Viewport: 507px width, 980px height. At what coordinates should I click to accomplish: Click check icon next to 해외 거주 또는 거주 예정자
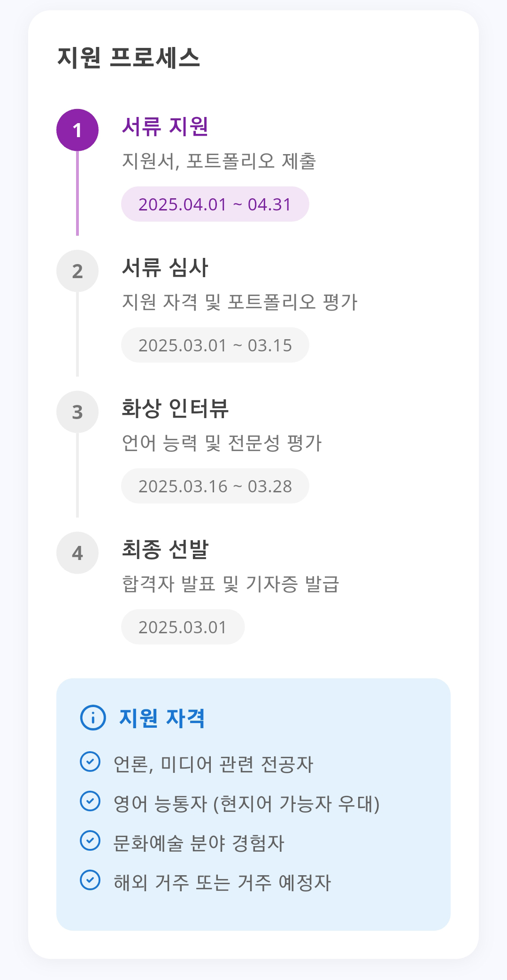coord(90,880)
